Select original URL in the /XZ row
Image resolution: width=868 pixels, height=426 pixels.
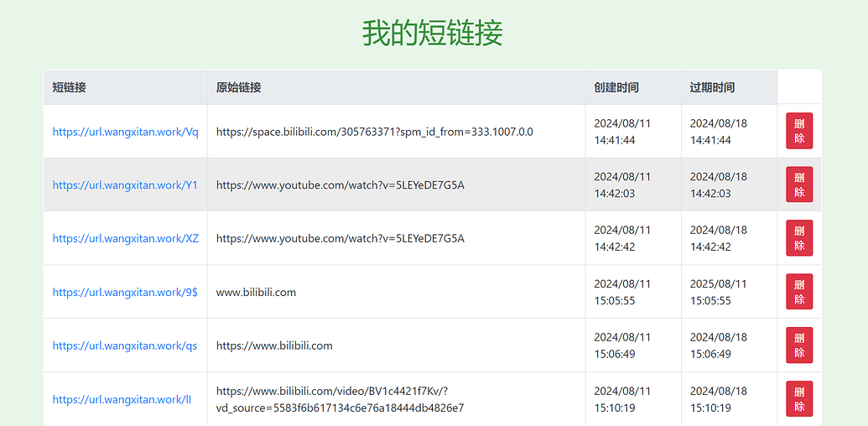tap(340, 238)
